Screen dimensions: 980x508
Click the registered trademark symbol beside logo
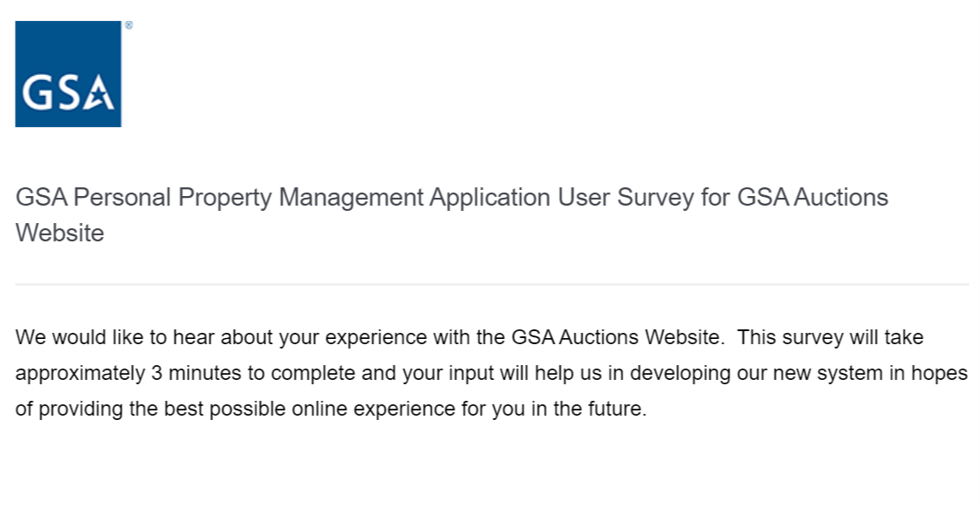(129, 26)
